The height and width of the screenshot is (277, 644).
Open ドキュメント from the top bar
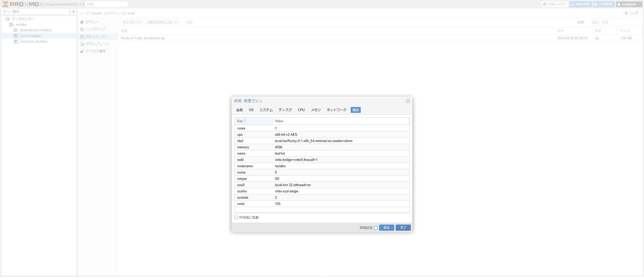tap(554, 4)
